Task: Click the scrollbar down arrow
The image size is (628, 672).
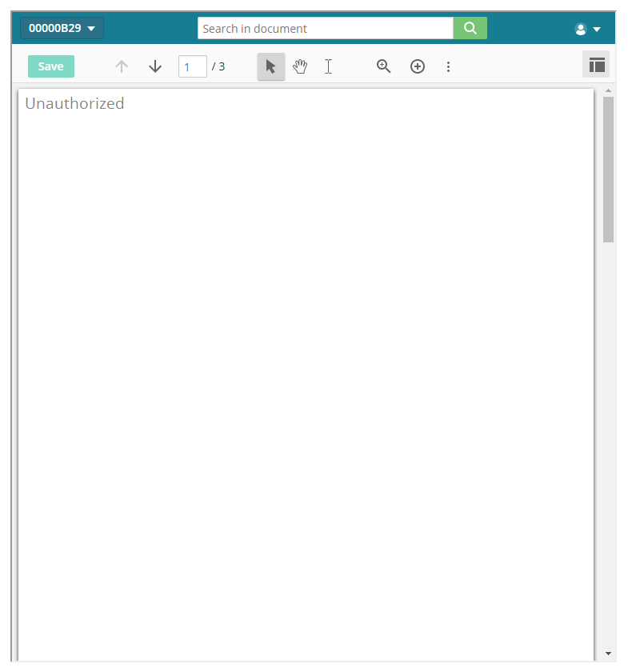Action: tap(608, 654)
